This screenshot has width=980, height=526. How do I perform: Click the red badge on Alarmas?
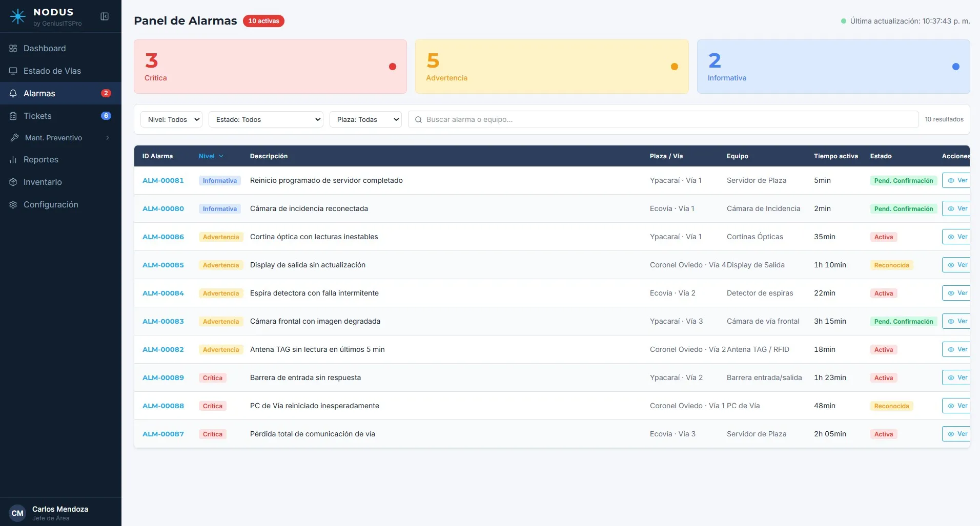pos(106,93)
